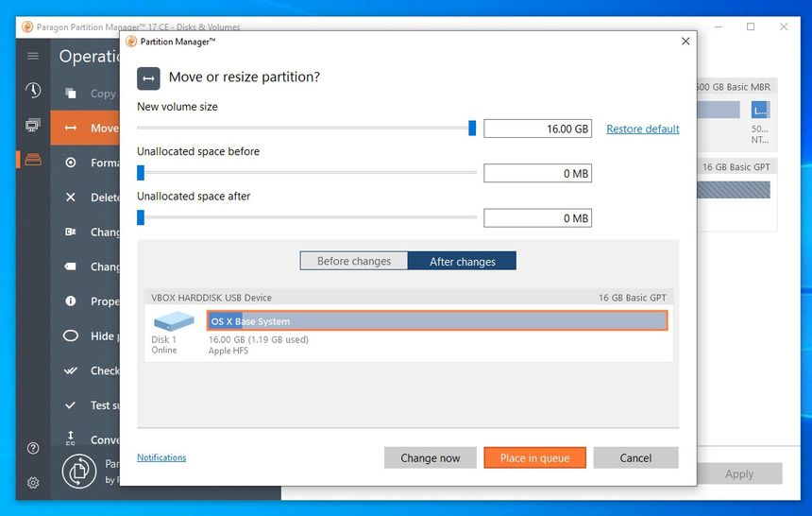Click the Properties info icon
Screen dimensions: 812x516
tap(71, 301)
